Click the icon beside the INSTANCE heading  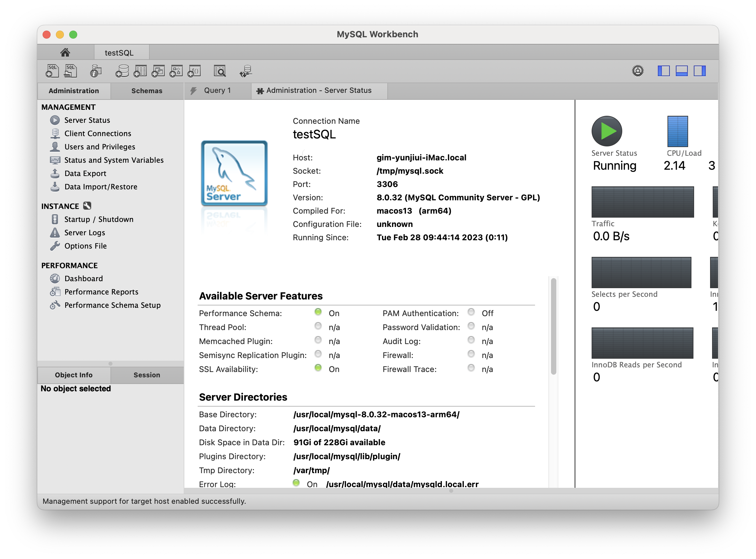[87, 206]
